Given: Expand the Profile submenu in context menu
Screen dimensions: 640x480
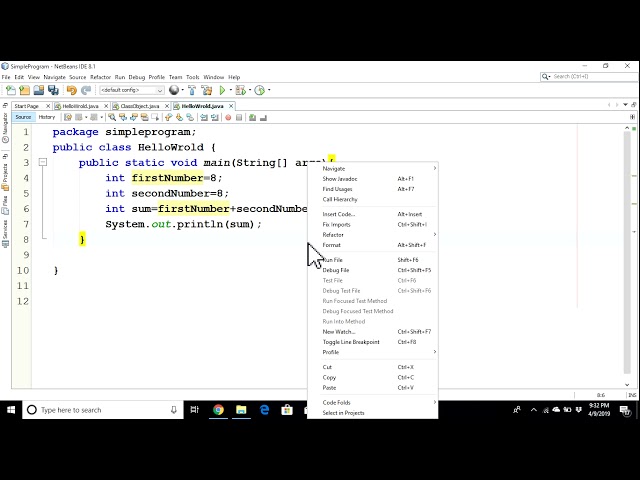Looking at the screenshot, I should [x=373, y=352].
